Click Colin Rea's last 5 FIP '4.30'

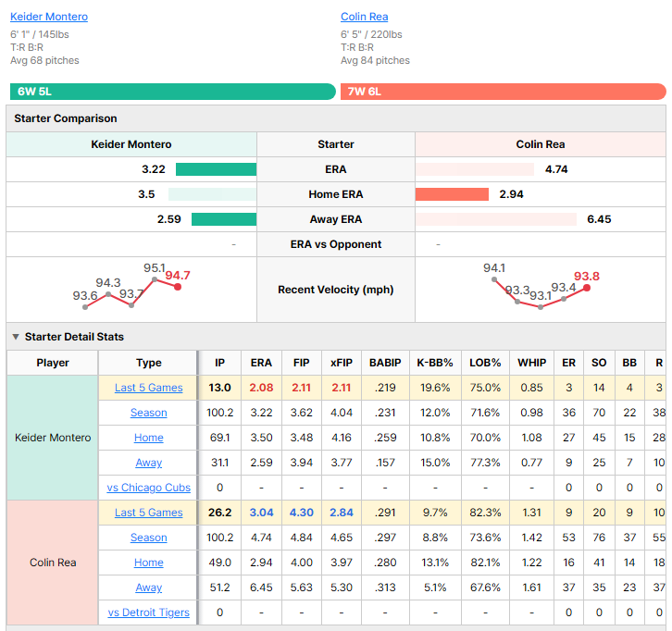pos(301,513)
